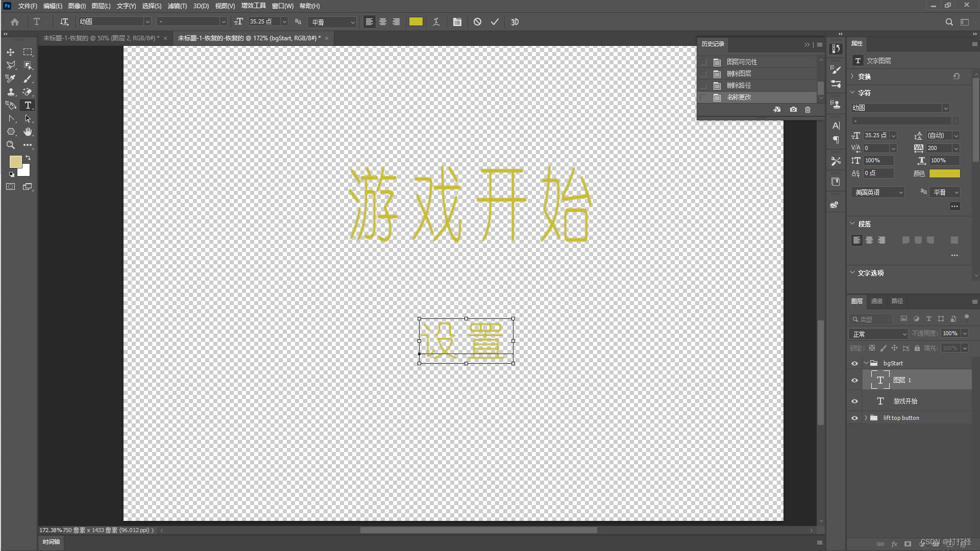Select the Zoom tool
The width and height of the screenshot is (980, 551).
(10, 145)
